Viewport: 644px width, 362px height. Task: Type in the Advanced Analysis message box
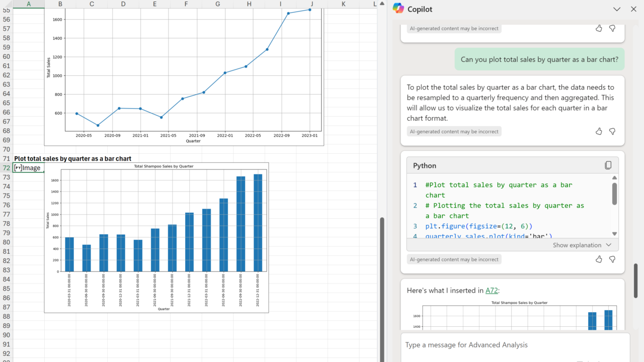click(513, 345)
